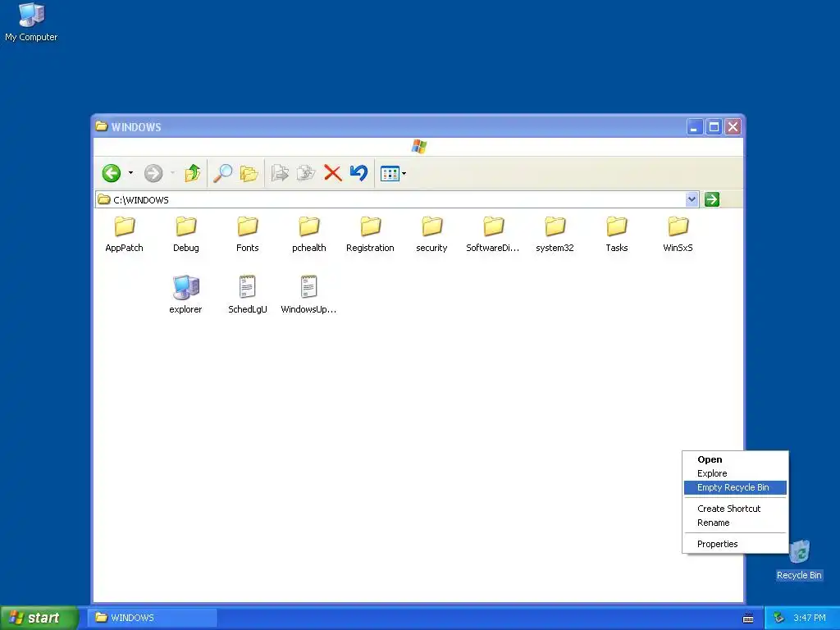Screen dimensions: 840x630
Task: Choose Explore from the context menu
Action: pyautogui.click(x=735, y=473)
